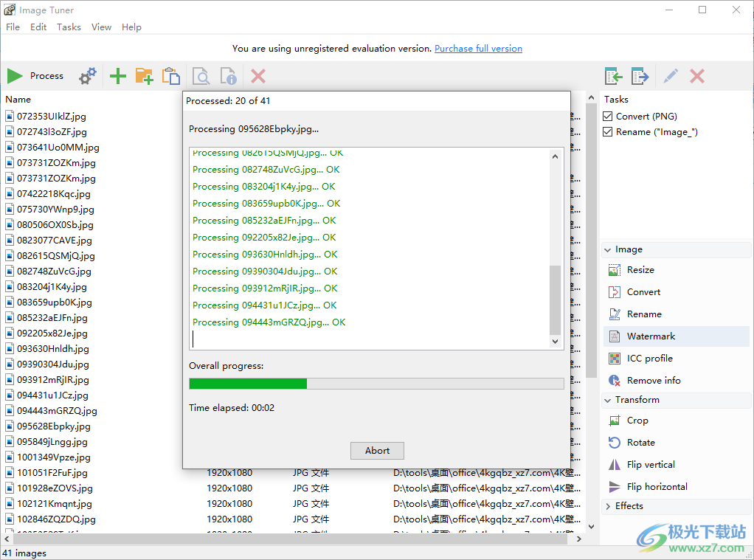The width and height of the screenshot is (754, 560).
Task: Click the red X remove image icon
Action: [258, 76]
